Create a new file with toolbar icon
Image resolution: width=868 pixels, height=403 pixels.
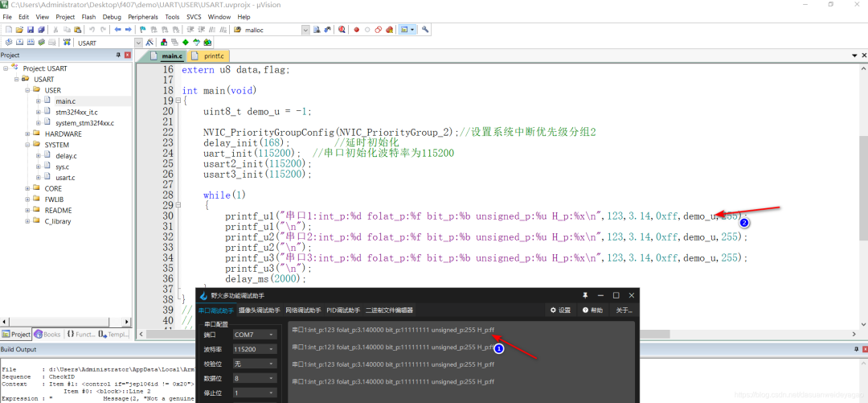(x=9, y=30)
